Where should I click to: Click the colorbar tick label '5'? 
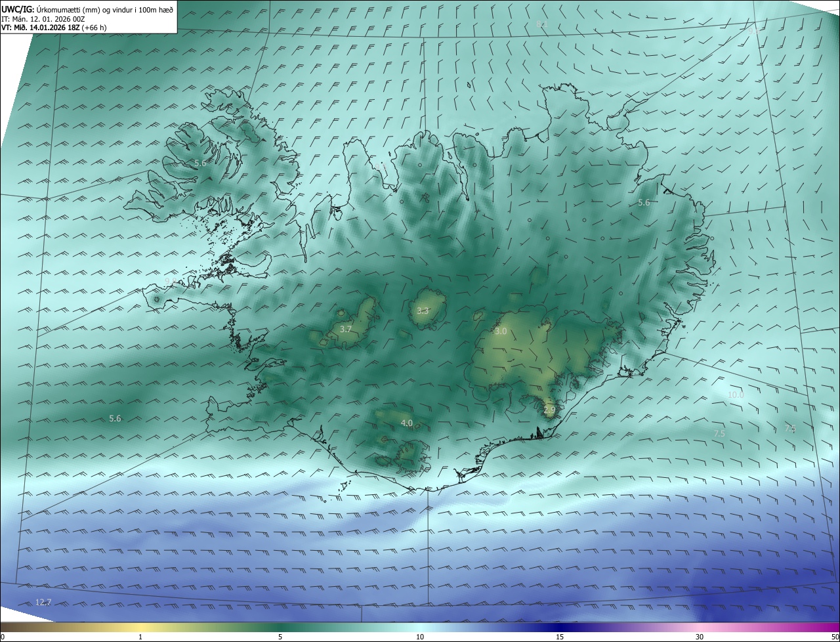tap(280, 637)
